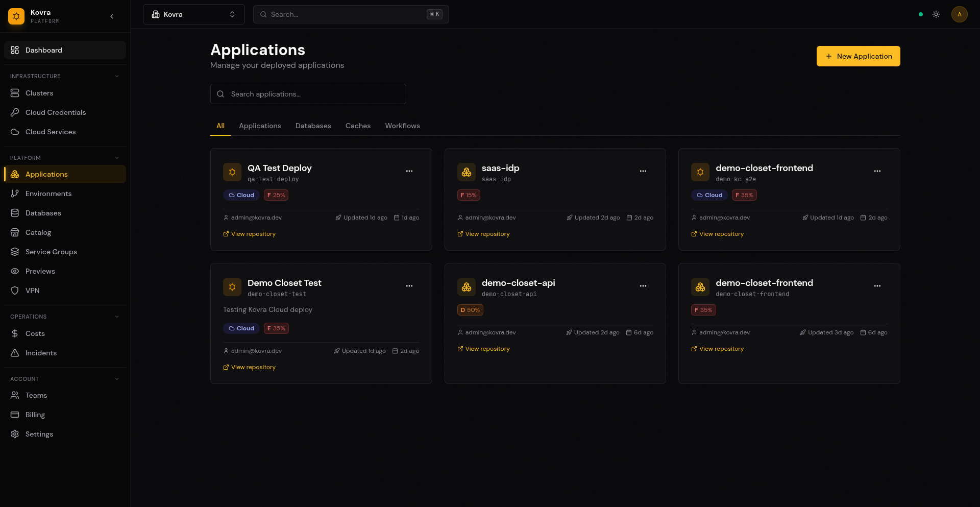The image size is (980, 507).
Task: Open the Dashboard page
Action: coord(65,50)
